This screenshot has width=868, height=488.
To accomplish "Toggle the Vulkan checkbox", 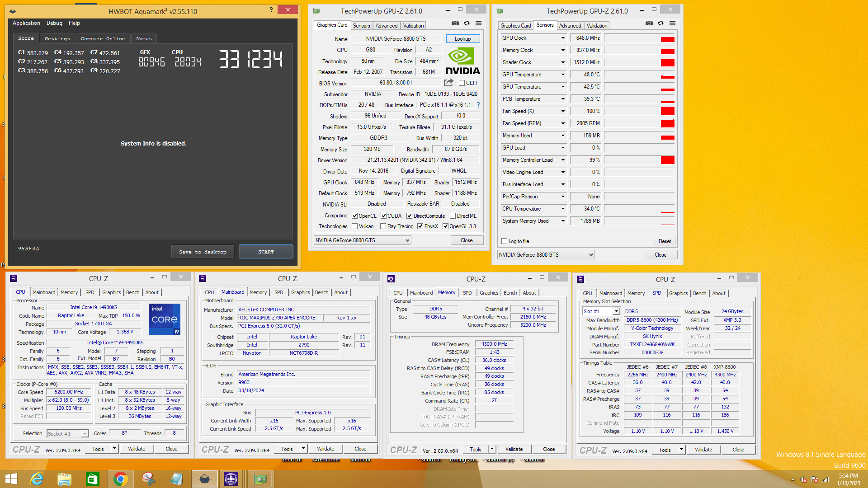I will coord(354,226).
